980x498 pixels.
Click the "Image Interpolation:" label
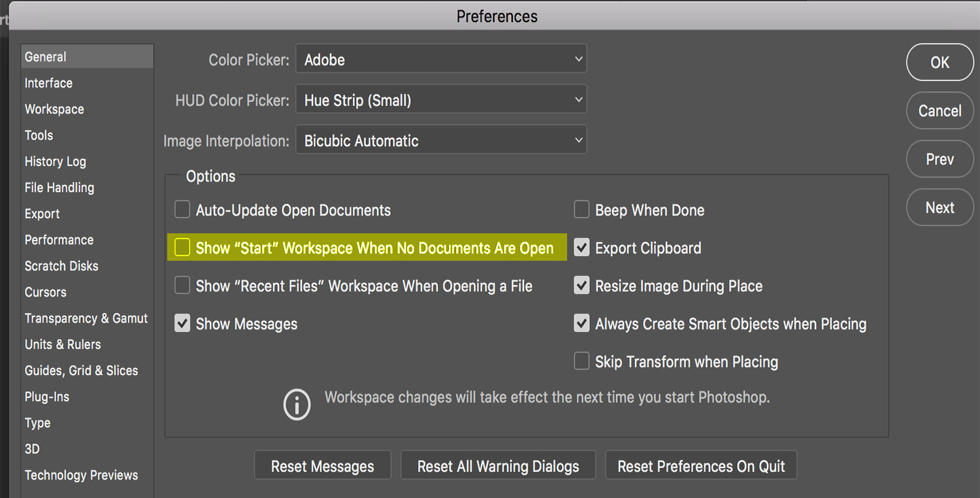click(226, 141)
